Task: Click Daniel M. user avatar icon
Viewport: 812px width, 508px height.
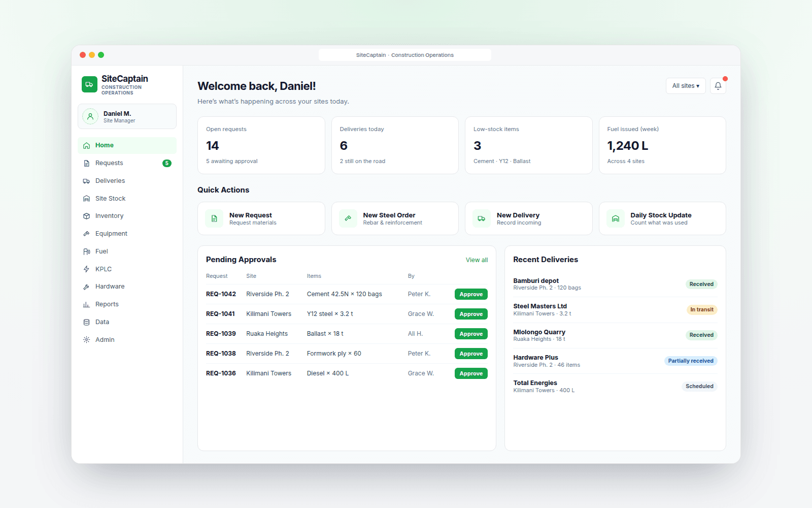Action: [x=90, y=116]
